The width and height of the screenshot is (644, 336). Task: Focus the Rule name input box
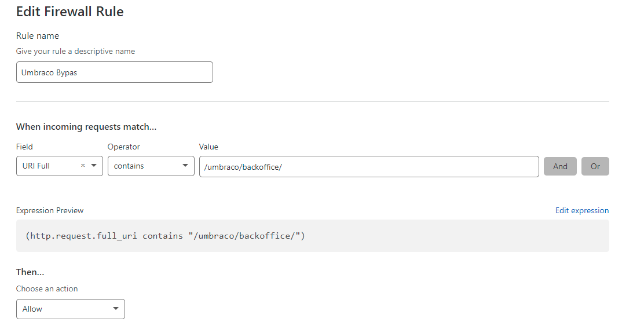click(x=115, y=72)
